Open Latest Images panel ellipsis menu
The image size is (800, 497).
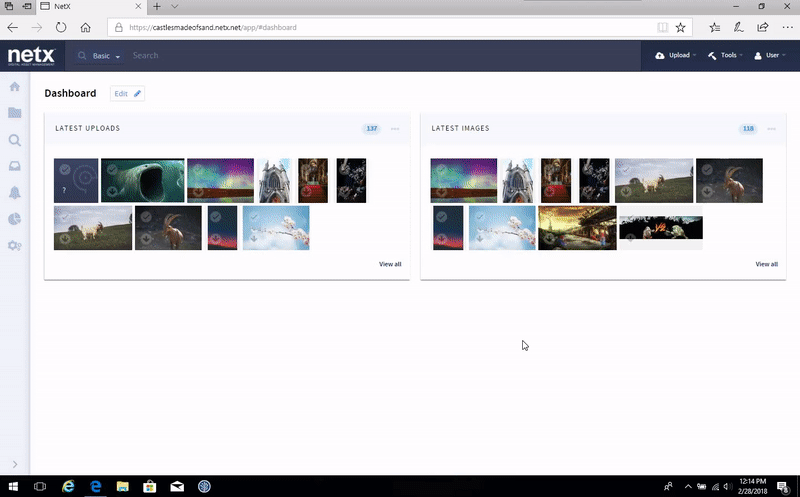pyautogui.click(x=771, y=129)
